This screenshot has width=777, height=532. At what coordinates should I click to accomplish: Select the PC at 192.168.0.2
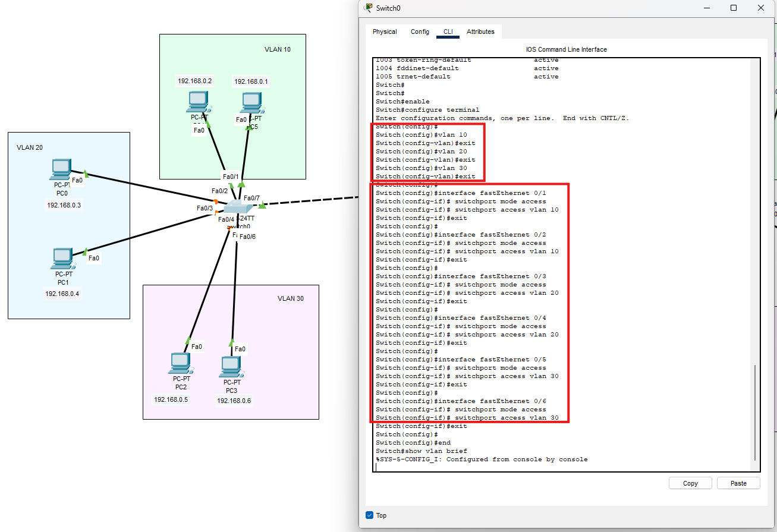point(198,102)
